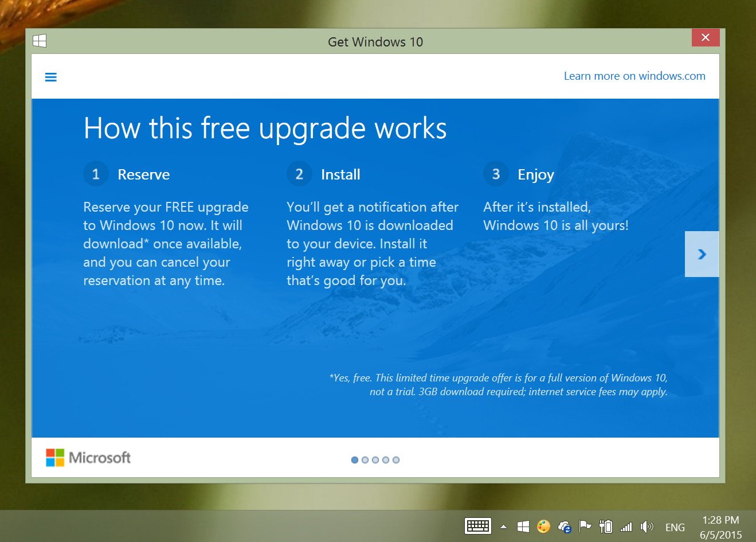
Task: Switch input language via ENG indicator
Action: (675, 527)
